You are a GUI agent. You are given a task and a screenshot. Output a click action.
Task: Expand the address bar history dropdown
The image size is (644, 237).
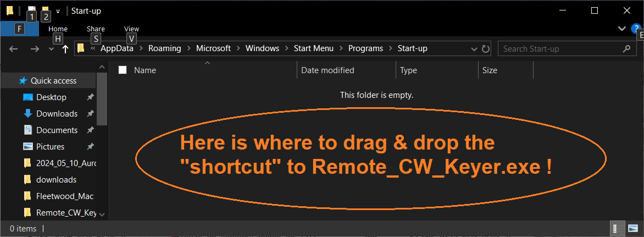point(474,49)
